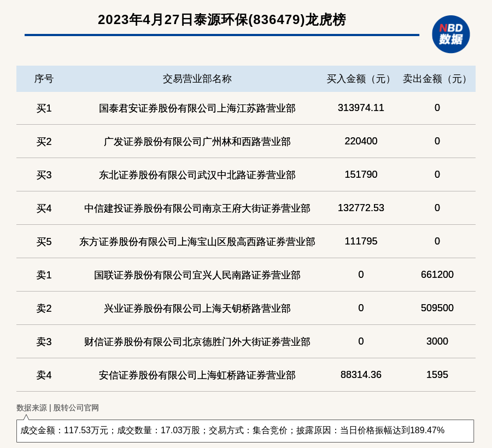
Task: Select row label 卖2
Action: (x=44, y=309)
